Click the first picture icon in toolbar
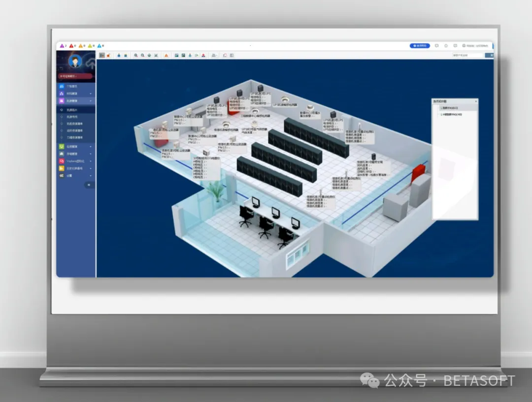 click(x=176, y=55)
